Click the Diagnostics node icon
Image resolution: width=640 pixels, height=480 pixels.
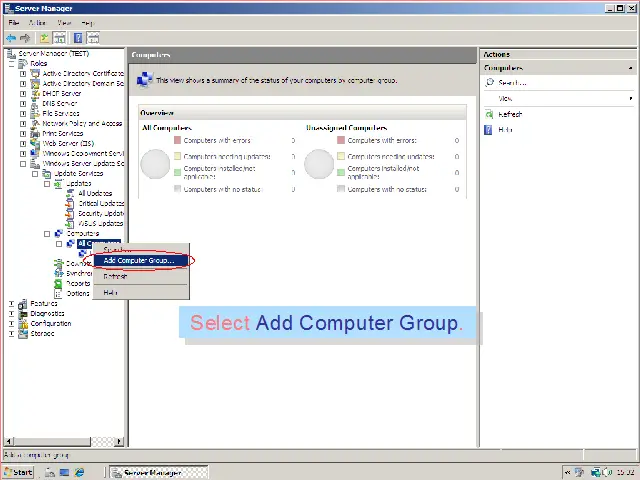[x=24, y=313]
